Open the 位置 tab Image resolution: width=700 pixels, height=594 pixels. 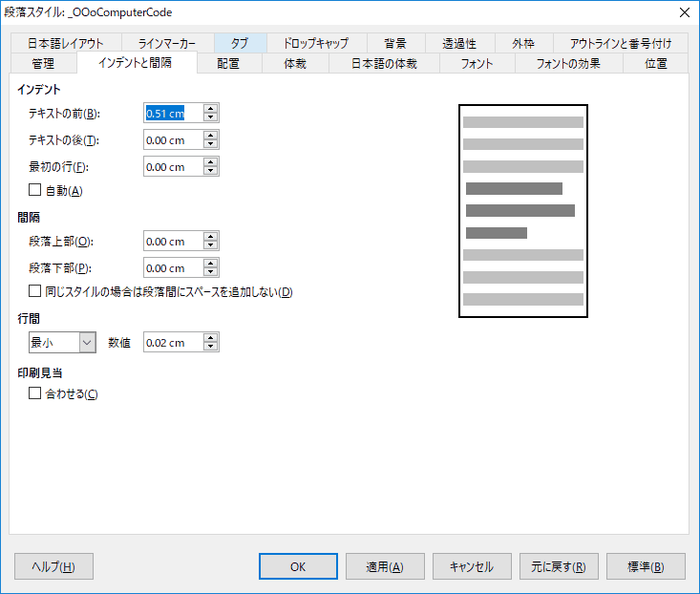click(x=655, y=63)
